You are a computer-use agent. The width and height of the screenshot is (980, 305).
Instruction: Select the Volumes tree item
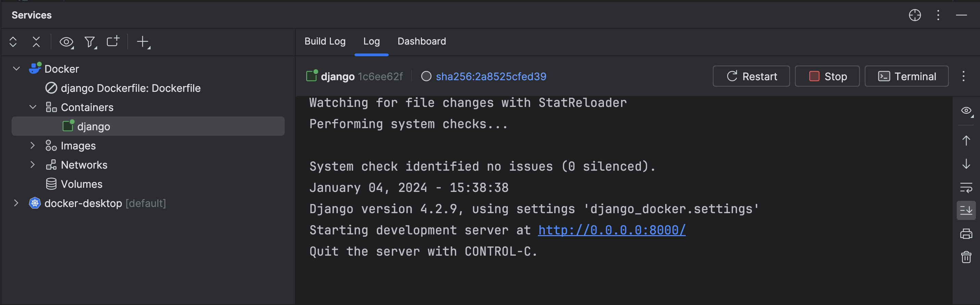pyautogui.click(x=81, y=184)
